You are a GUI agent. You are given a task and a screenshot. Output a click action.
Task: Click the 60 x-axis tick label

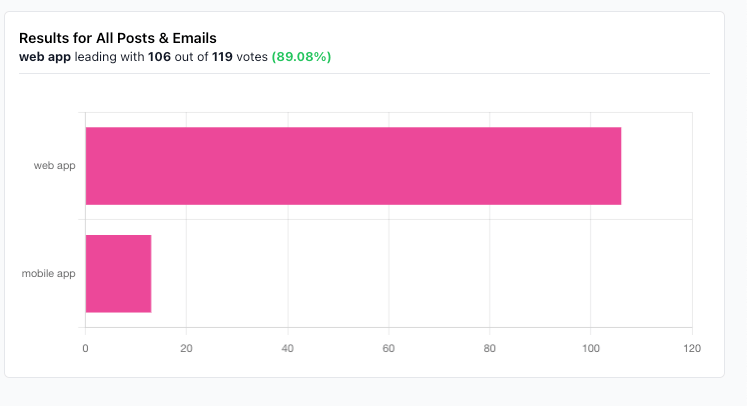tap(388, 348)
